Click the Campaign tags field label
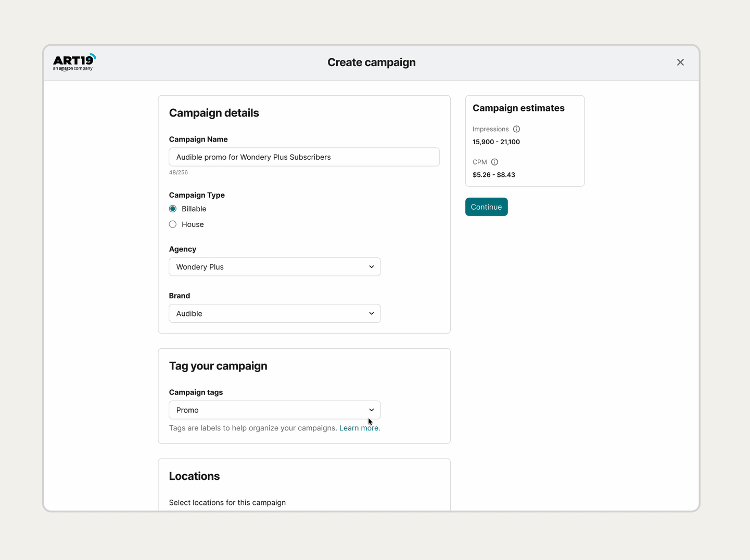Image resolution: width=750 pixels, height=560 pixels. tap(196, 392)
